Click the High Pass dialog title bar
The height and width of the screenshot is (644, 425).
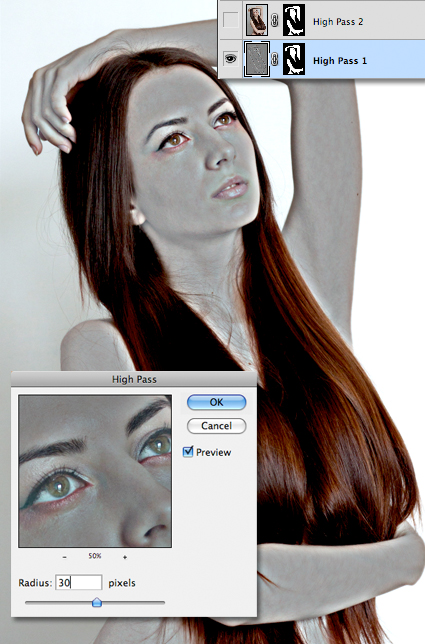click(x=134, y=379)
